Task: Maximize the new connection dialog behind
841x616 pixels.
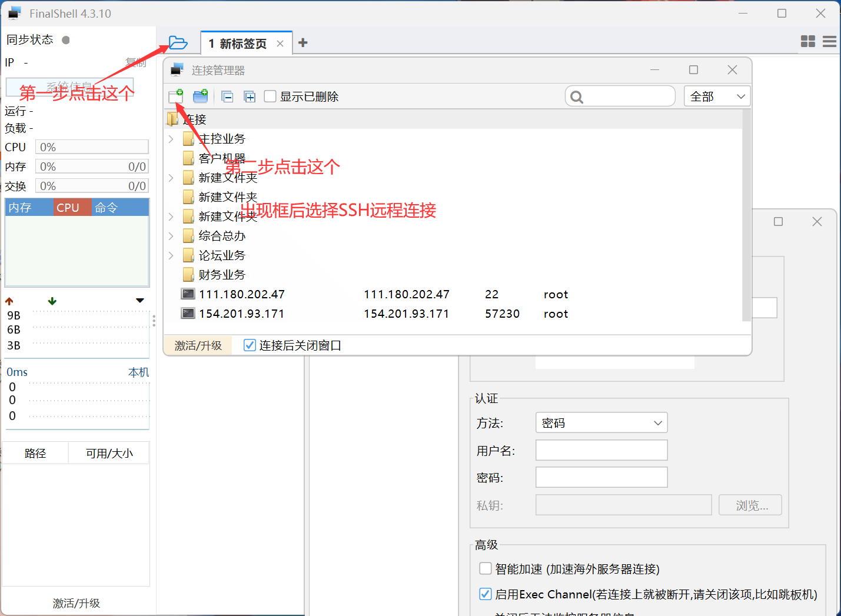Action: click(778, 221)
